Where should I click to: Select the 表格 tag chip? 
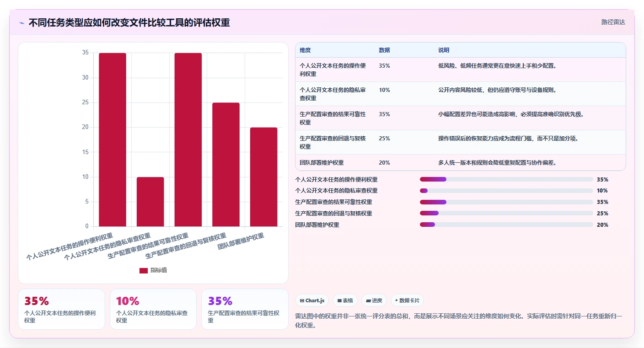[345, 300]
